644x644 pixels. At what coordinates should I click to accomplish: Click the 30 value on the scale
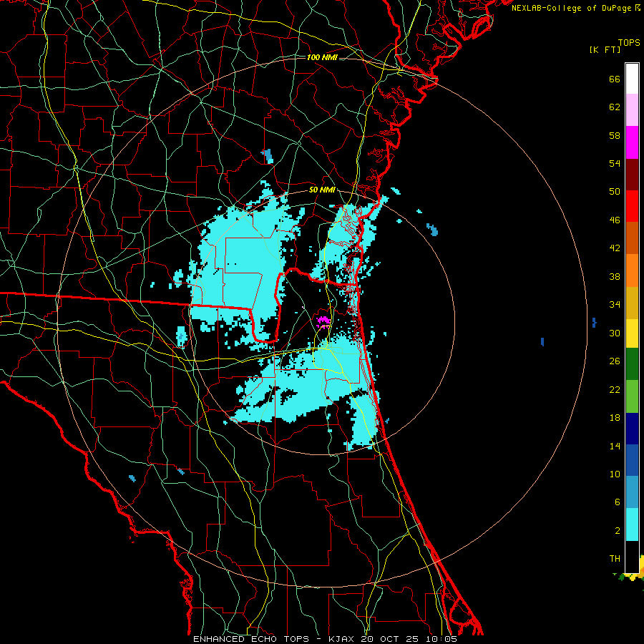[x=615, y=333]
